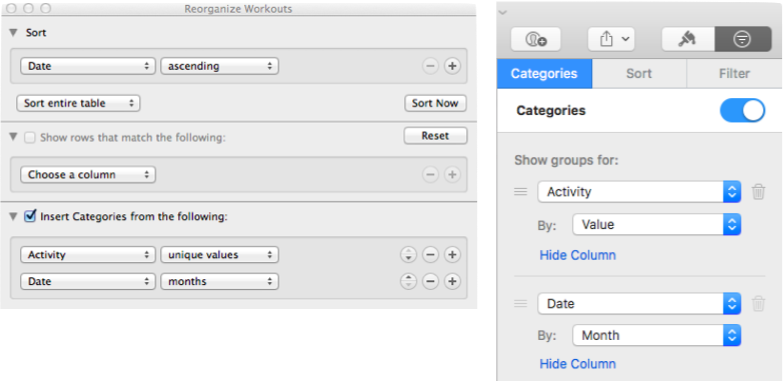Click Hide Column link under Activity

(577, 255)
